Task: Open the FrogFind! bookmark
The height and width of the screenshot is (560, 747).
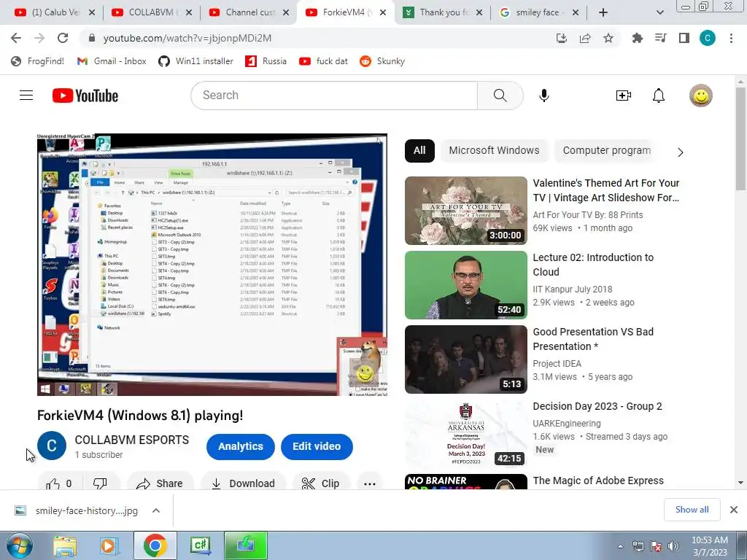Action: [x=37, y=61]
